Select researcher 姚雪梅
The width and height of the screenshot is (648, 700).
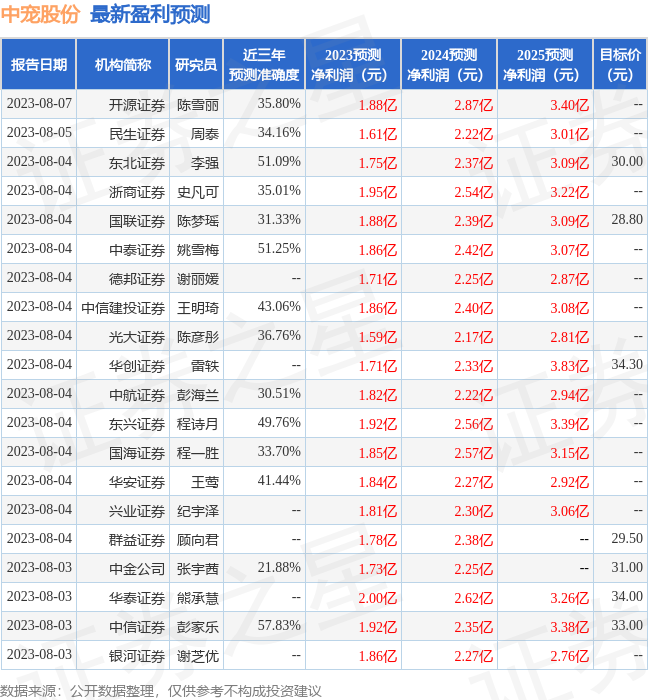coord(198,250)
